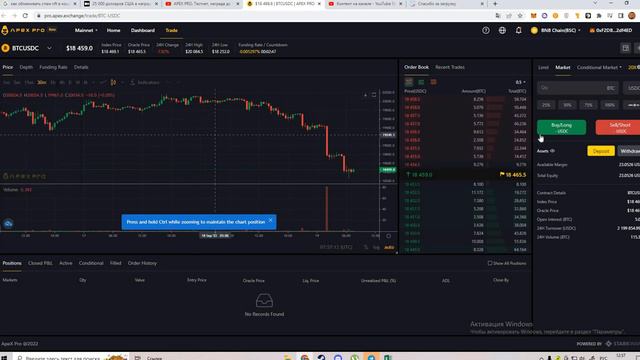Tick the Show All Positions checkbox
Viewport: 640px width, 360px height.
490,263
